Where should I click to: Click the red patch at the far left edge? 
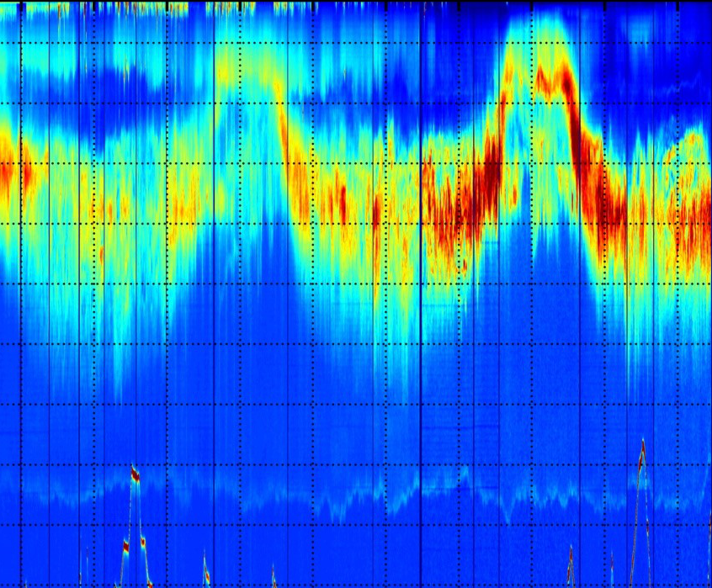coord(10,175)
